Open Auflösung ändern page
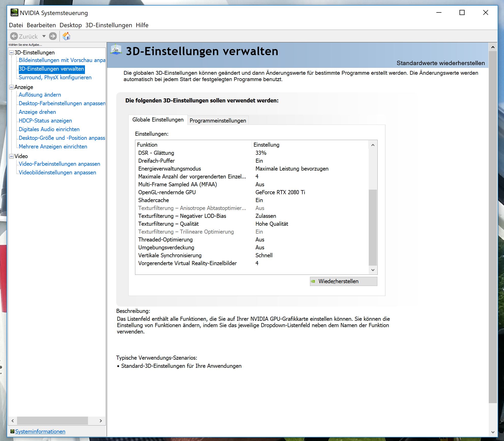The height and width of the screenshot is (441, 504). click(x=40, y=95)
